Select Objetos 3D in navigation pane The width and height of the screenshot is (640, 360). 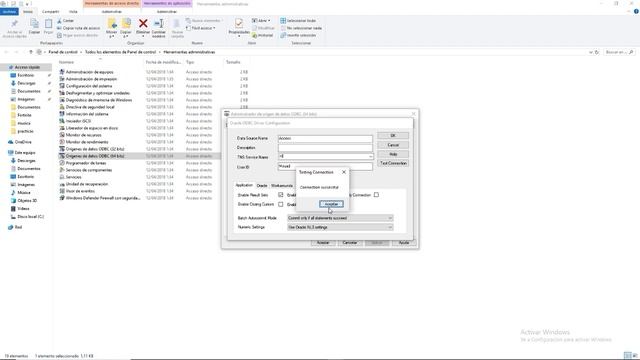[27, 200]
